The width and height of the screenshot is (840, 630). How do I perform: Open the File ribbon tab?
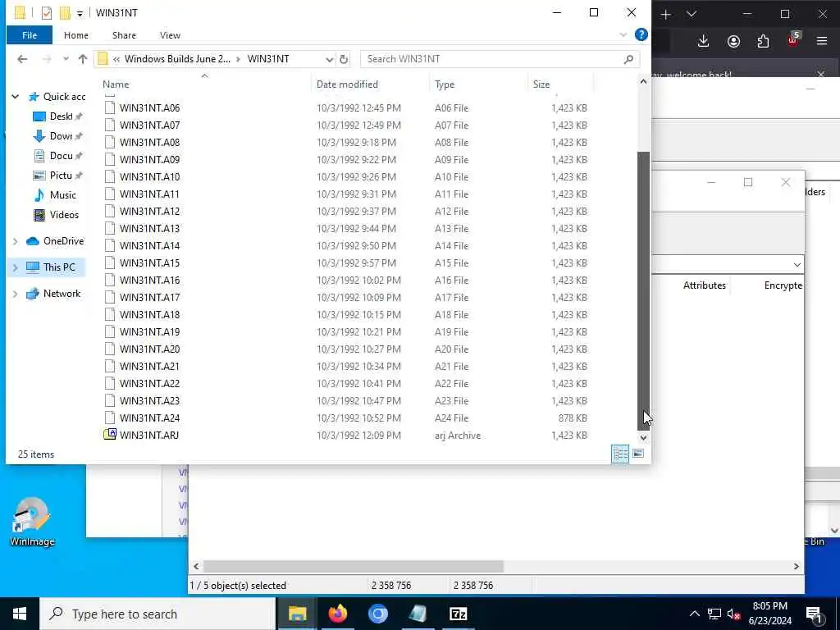click(x=30, y=35)
